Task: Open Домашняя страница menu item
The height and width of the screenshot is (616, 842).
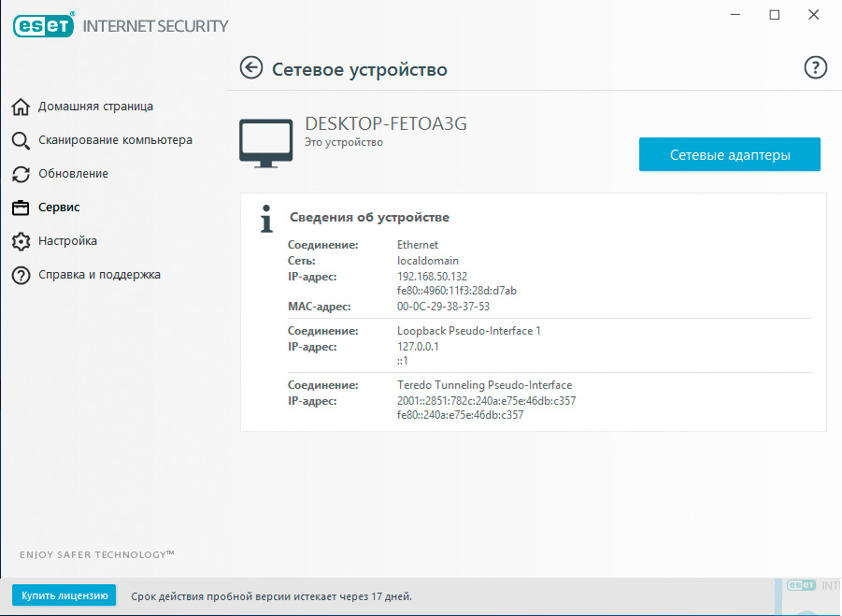Action: coord(95,107)
